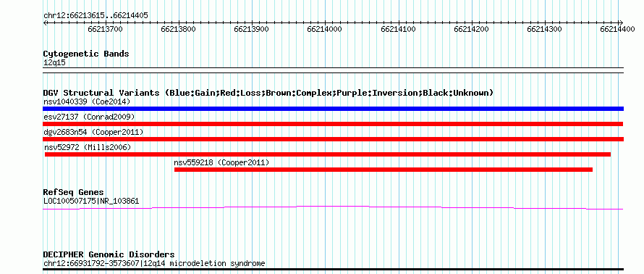
Task: Click the black 12q14 microdeletion syndrome bar
Action: point(333,270)
